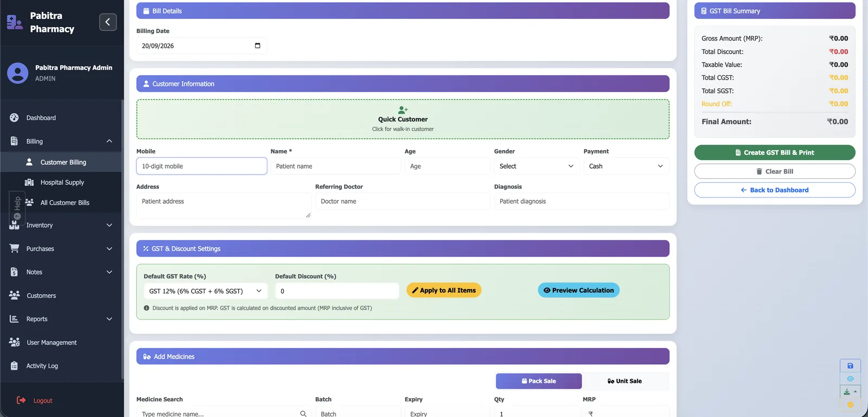Collapse the sidebar with the back arrow button
868x417 pixels.
tap(108, 22)
